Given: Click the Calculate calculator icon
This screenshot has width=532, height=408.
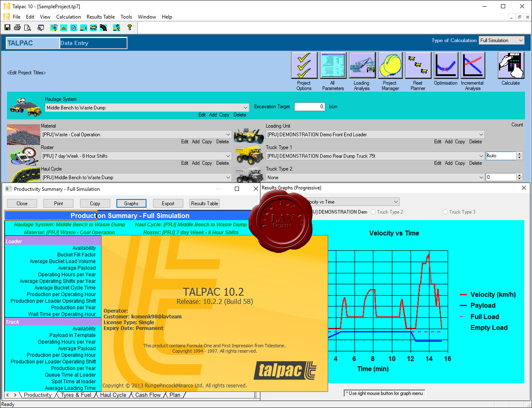Looking at the screenshot, I should click(x=511, y=65).
